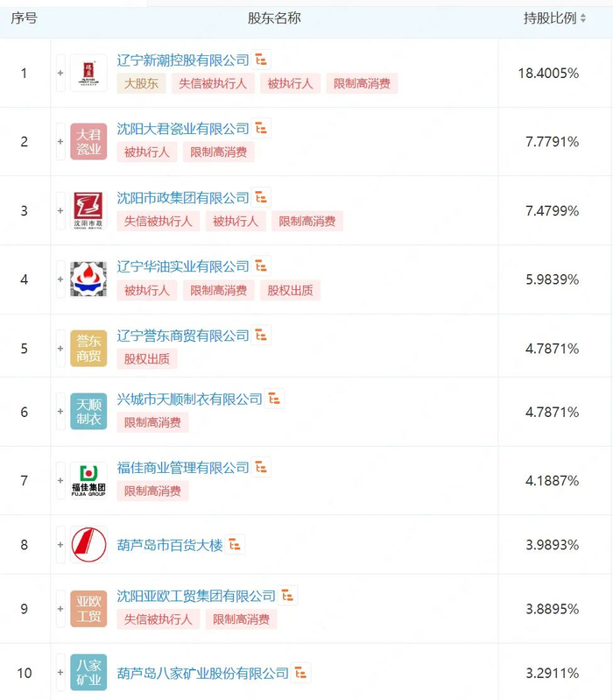
Task: Click the 股东名称 column header
Action: click(274, 18)
